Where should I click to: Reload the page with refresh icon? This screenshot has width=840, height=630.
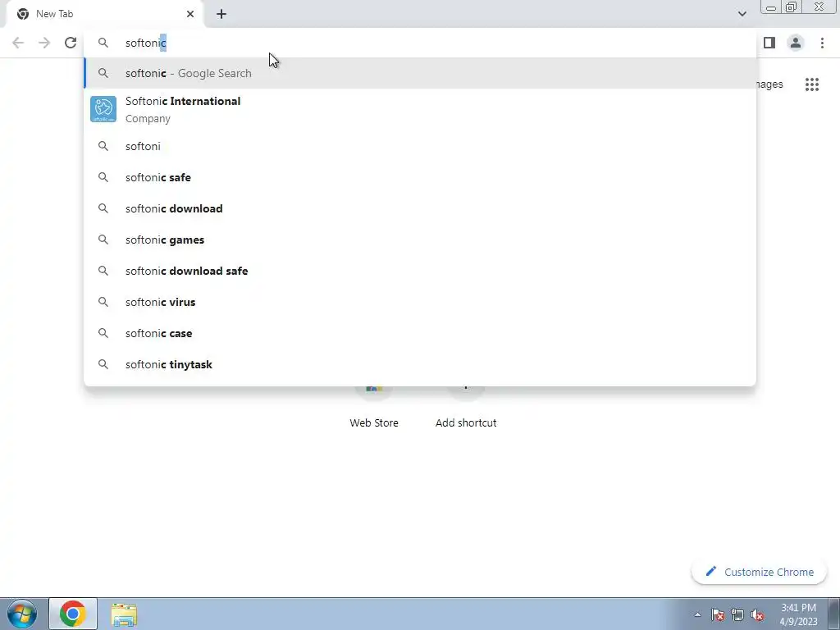(71, 43)
